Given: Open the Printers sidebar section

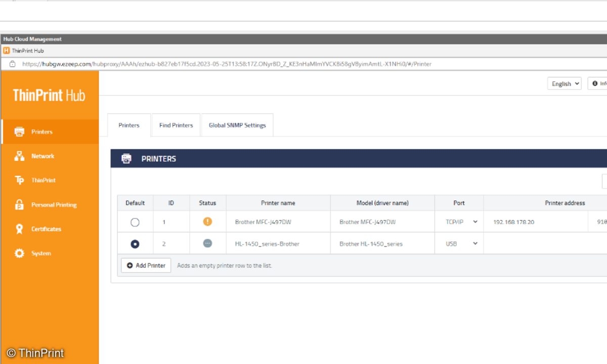Looking at the screenshot, I should tap(50, 132).
